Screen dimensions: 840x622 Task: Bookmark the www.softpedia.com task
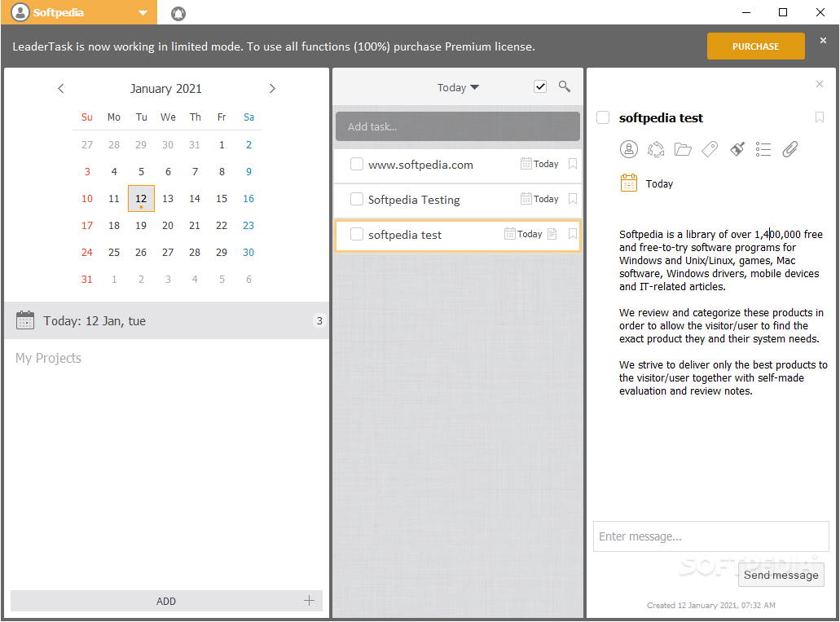pos(572,164)
